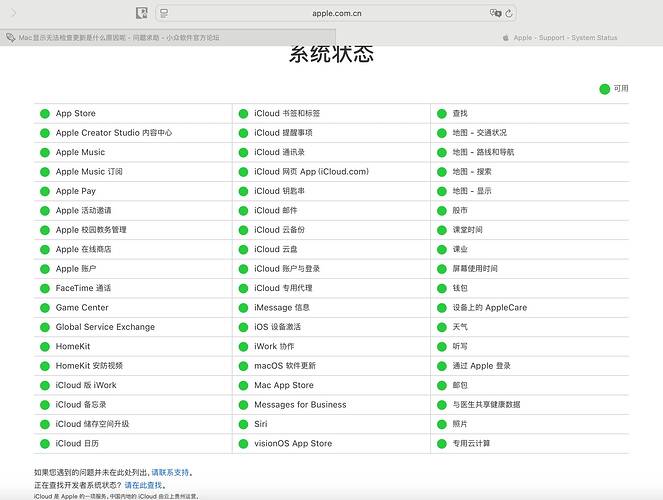Open the page menu icon in address bar
This screenshot has height=500, width=663.
click(164, 13)
